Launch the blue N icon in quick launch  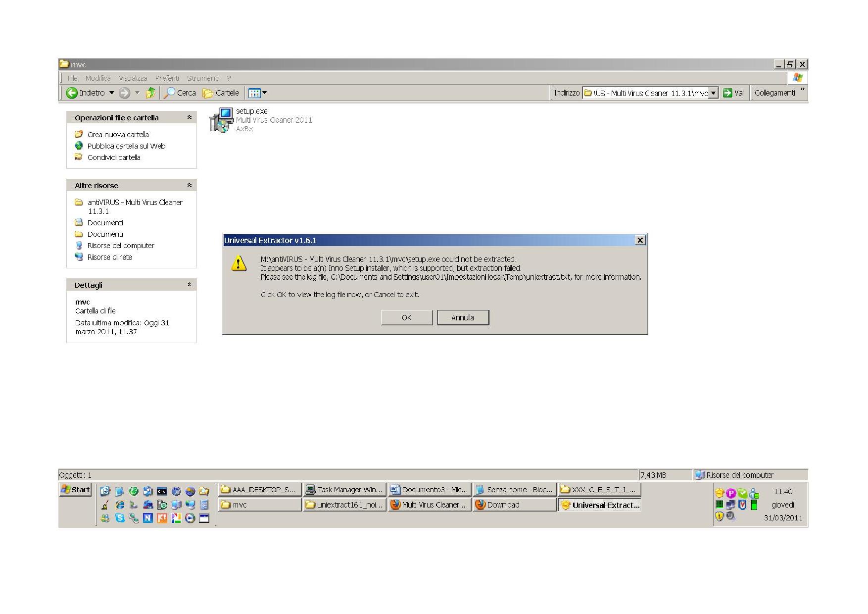[147, 518]
